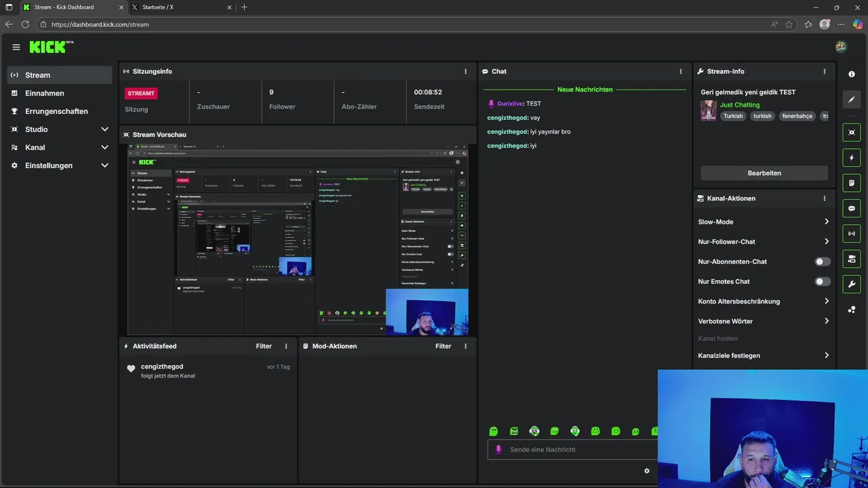The width and height of the screenshot is (868, 488).
Task: Open the Edge favorites list icon
Action: click(x=808, y=24)
